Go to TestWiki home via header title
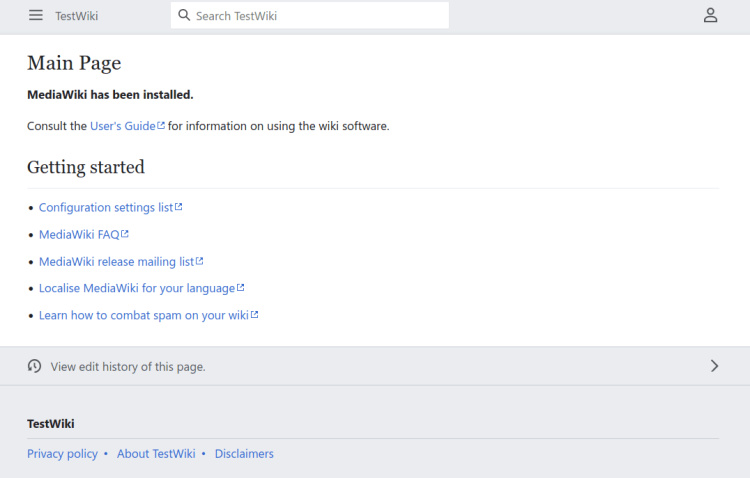Screen dimensions: 750x478 tap(76, 16)
